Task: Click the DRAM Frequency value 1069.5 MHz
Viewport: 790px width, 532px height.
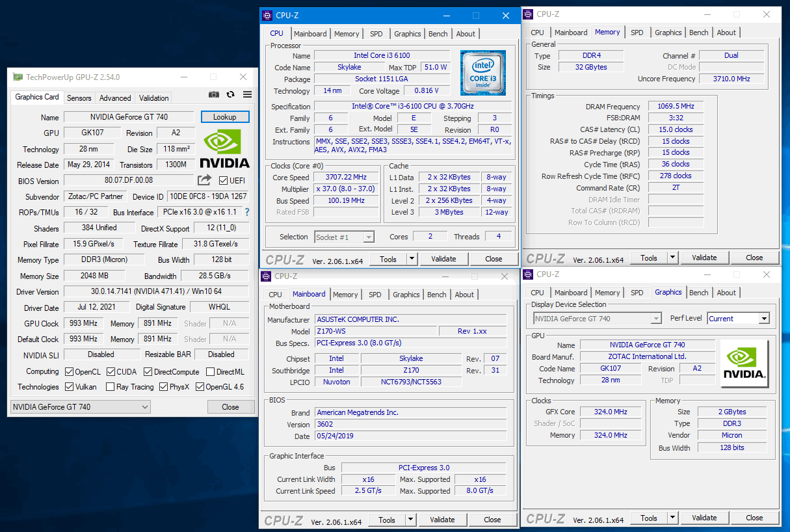Action: [676, 107]
